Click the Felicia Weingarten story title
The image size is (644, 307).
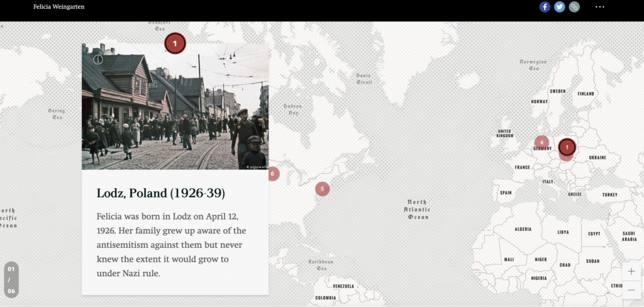click(58, 7)
